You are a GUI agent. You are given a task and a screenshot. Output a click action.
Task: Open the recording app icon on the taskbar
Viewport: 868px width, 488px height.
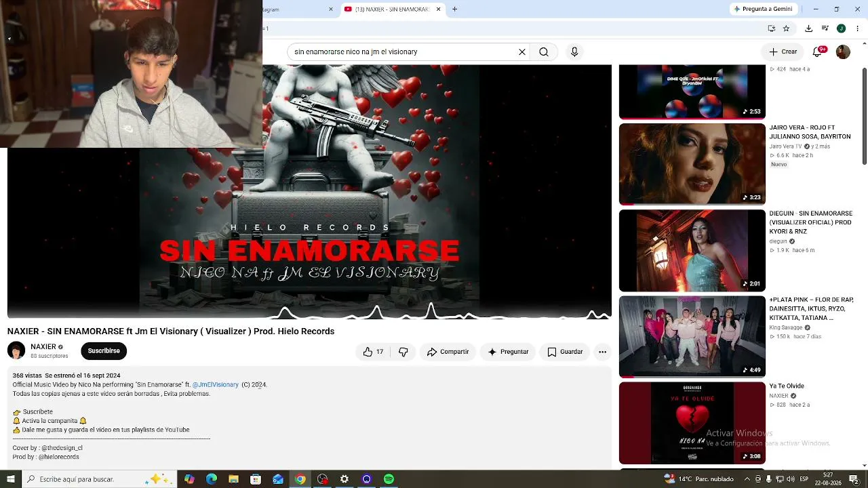click(x=322, y=479)
